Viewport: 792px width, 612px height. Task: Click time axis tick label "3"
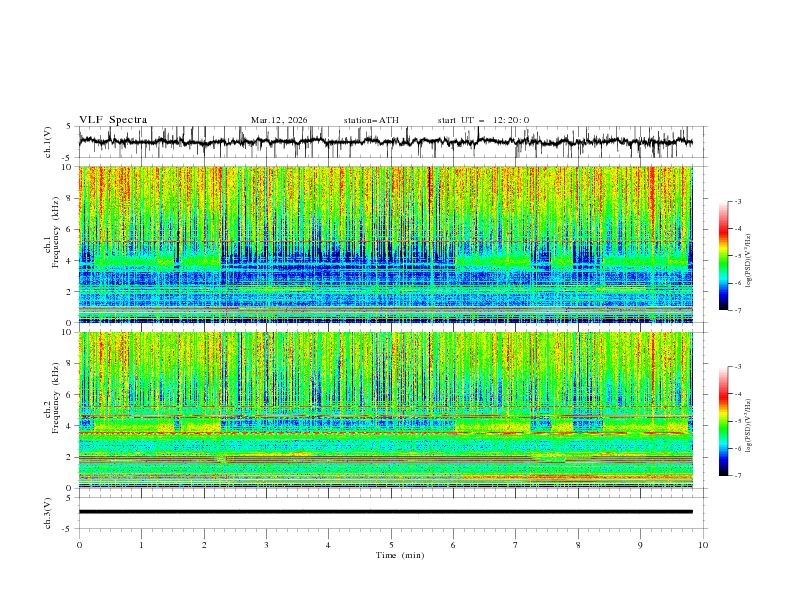[266, 545]
